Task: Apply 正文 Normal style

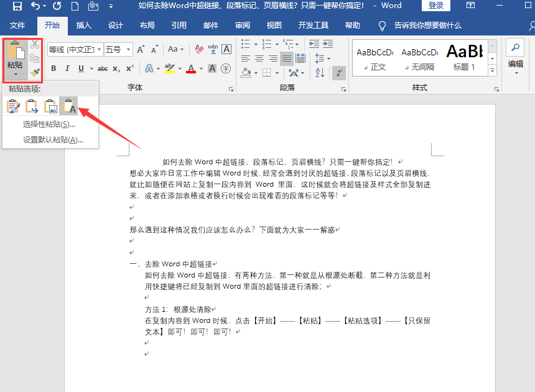Action: [374, 58]
